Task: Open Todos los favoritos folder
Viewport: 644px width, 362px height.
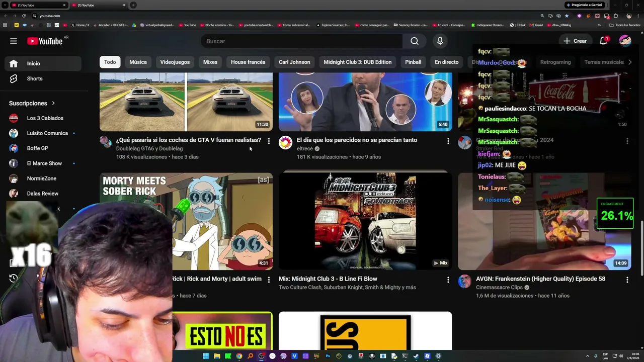Action: 625,25
